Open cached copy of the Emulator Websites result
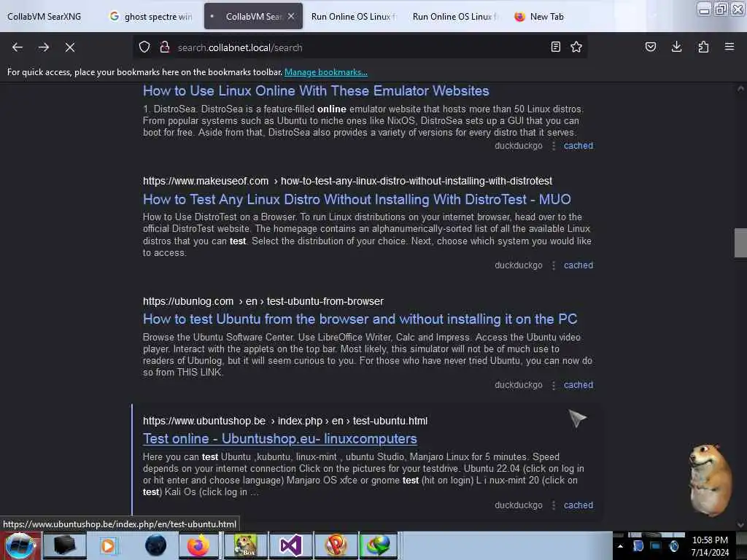 (x=578, y=146)
